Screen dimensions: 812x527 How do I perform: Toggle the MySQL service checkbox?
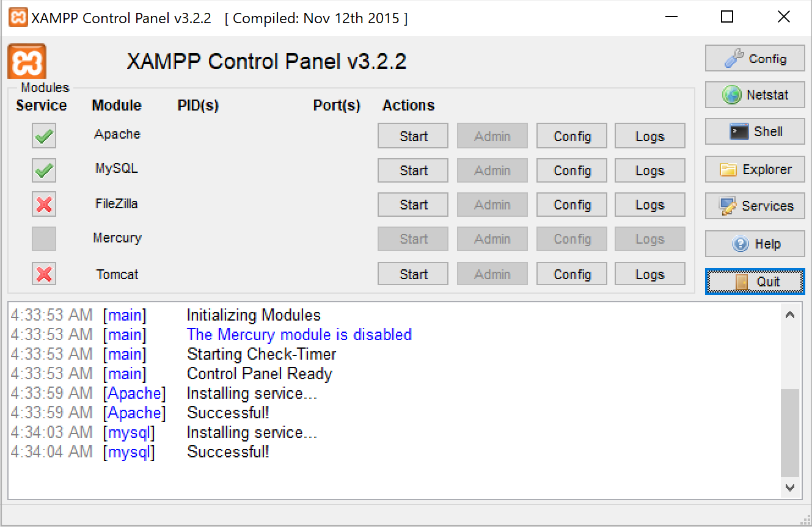(44, 170)
